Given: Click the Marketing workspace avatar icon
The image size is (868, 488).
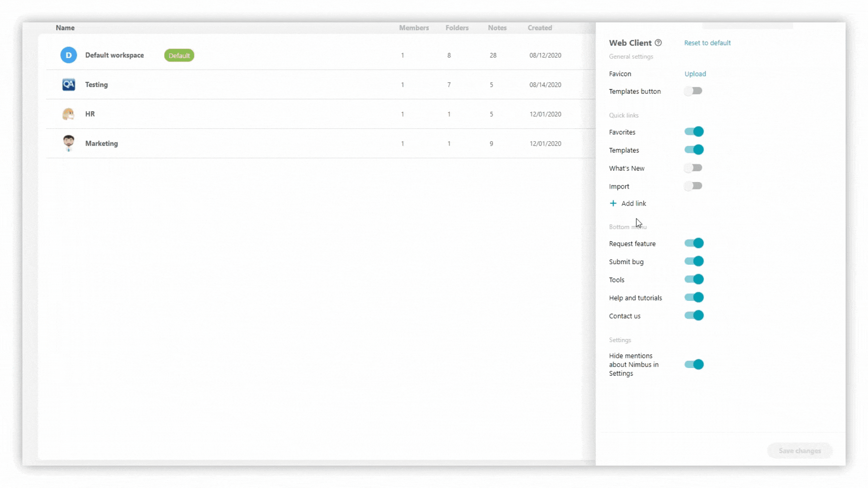Looking at the screenshot, I should coord(68,143).
